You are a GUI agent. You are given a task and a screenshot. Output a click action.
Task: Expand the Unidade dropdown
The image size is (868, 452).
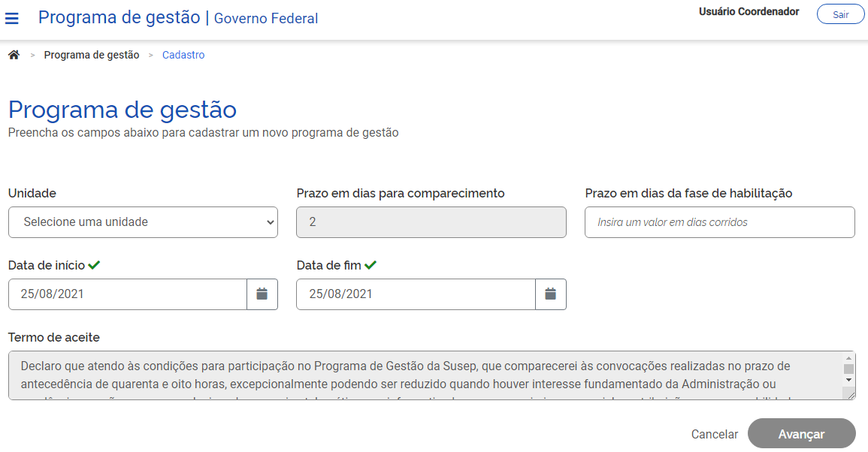tap(143, 222)
